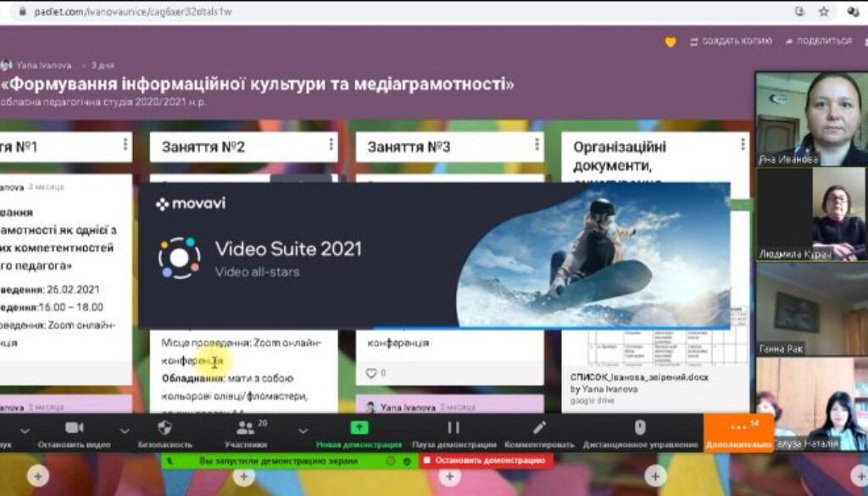Viewport: 868px width, 496px height.
Task: Add a post under Організаційні документи column
Action: click(655, 476)
